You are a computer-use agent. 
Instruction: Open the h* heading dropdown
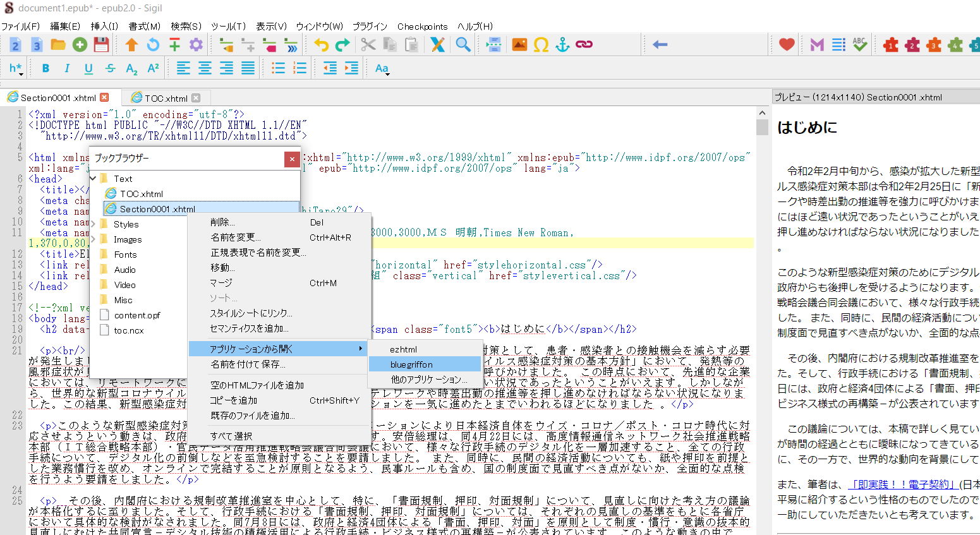(x=16, y=68)
